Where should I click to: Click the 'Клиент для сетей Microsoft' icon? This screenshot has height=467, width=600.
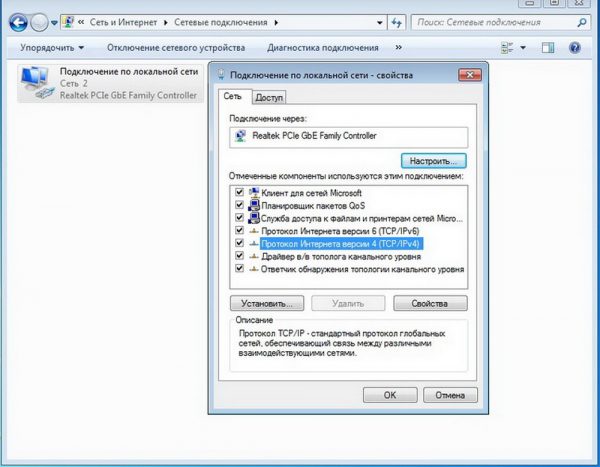tap(254, 193)
